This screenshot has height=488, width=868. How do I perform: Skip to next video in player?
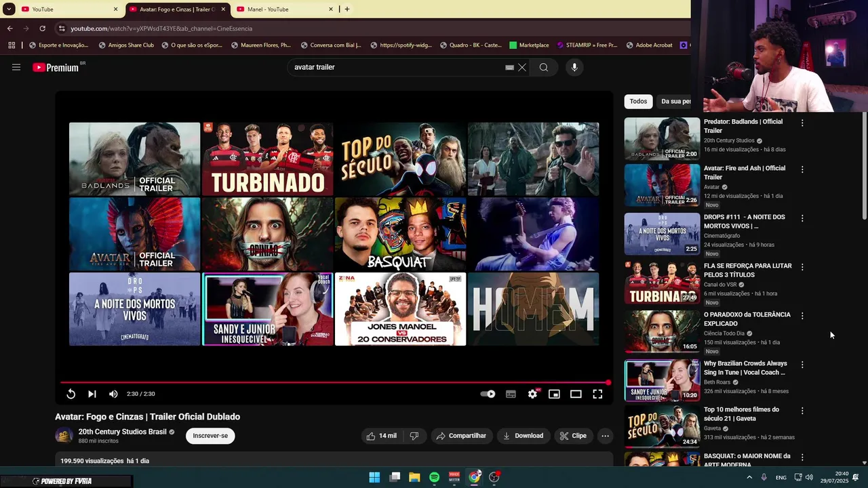92,394
